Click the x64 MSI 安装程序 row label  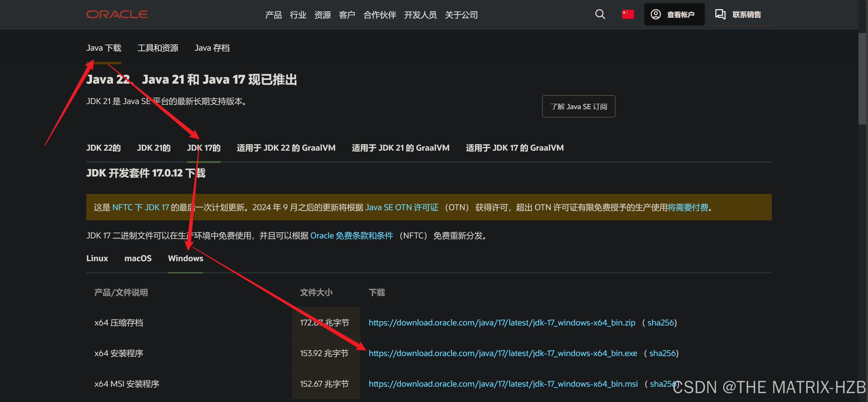coord(126,384)
